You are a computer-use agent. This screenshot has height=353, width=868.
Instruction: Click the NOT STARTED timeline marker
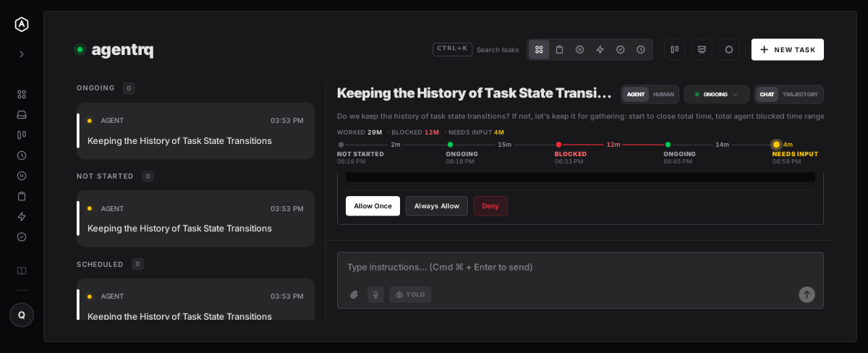pyautogui.click(x=341, y=145)
